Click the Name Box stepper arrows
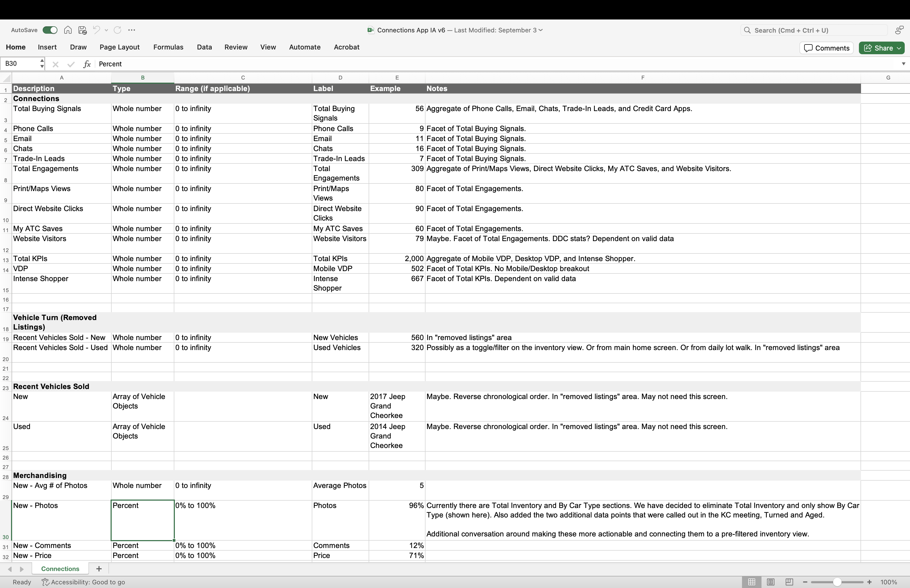 pyautogui.click(x=42, y=64)
